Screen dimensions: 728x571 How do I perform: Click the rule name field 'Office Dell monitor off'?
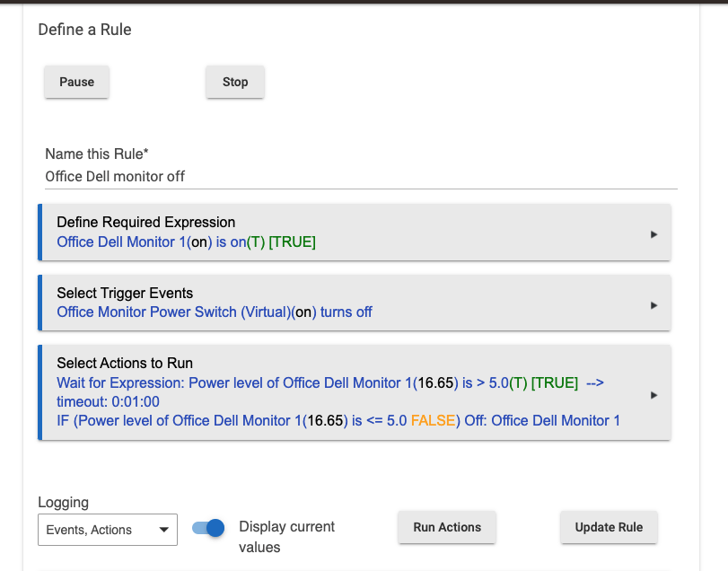(x=359, y=176)
